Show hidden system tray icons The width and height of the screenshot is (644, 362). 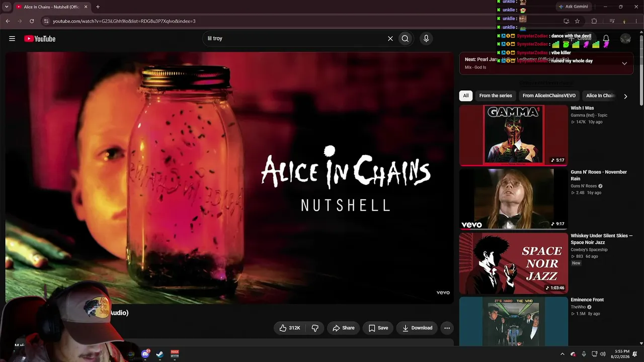click(x=562, y=354)
